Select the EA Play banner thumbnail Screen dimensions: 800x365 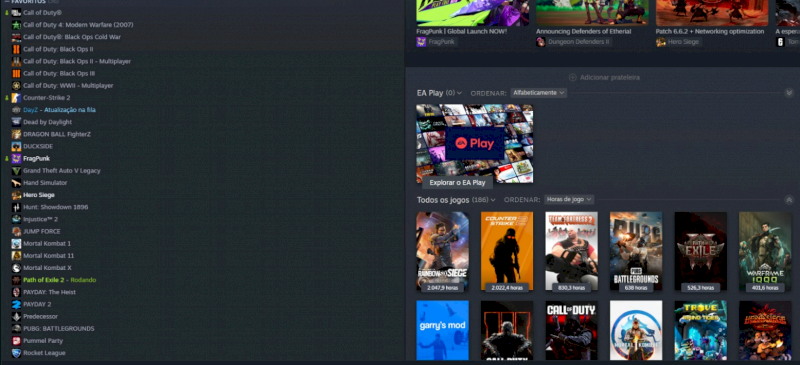(474, 143)
